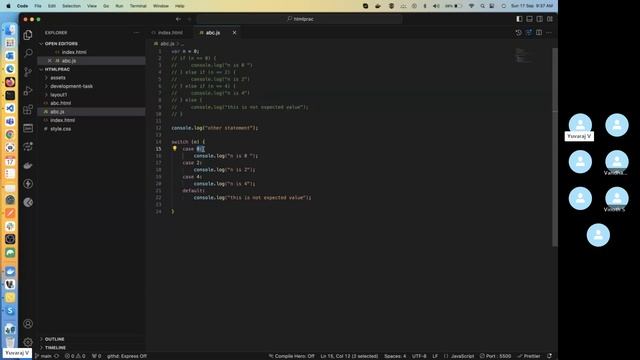Click the Yuvaraj V participant avatar

point(580,124)
